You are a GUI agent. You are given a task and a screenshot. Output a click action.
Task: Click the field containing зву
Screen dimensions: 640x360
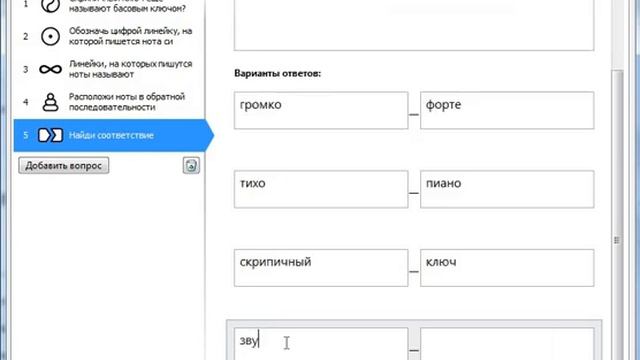pos(321,344)
